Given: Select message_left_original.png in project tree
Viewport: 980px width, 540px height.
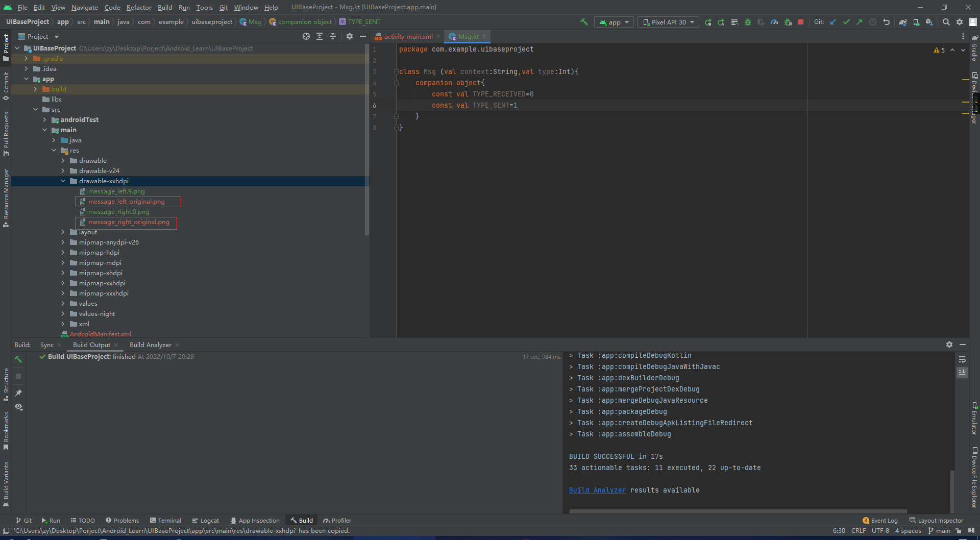Looking at the screenshot, I should coord(126,202).
